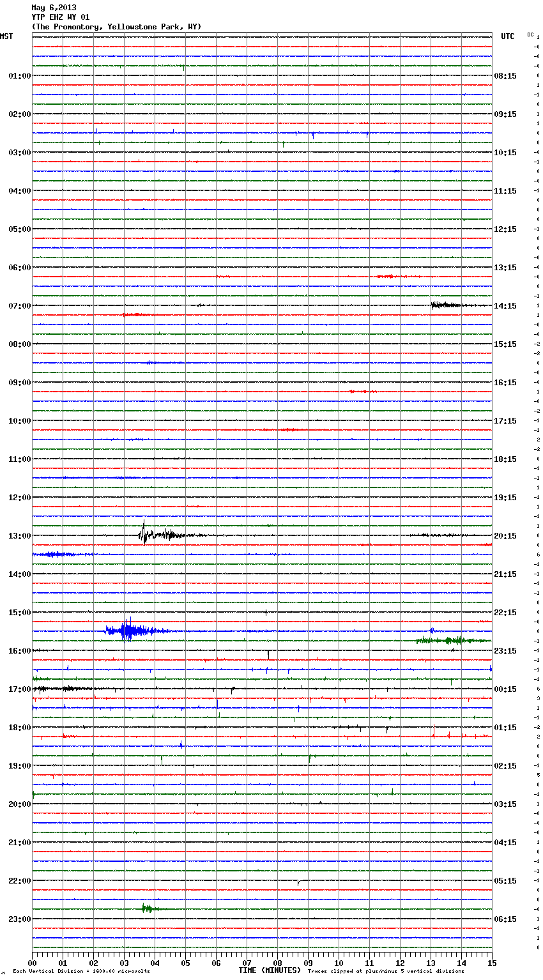
Task: Select the 23:00 MST time label
Action: pyautogui.click(x=20, y=919)
